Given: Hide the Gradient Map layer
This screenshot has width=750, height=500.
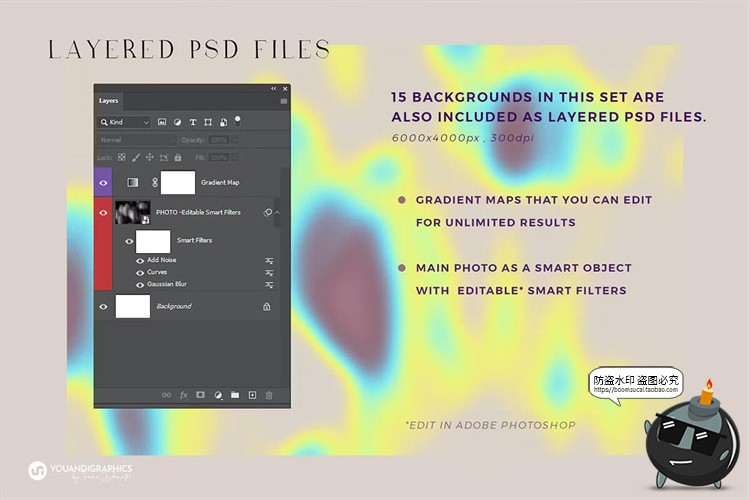Looking at the screenshot, I should click(103, 183).
